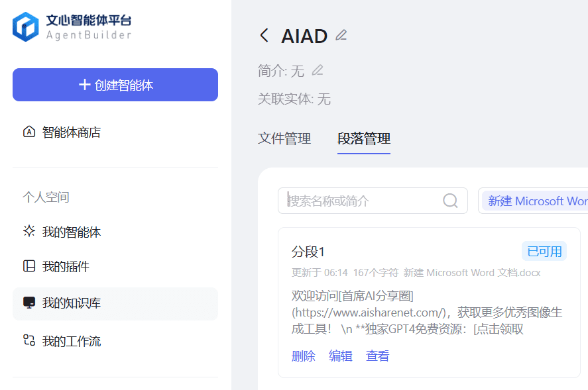588x390 pixels.
Task: Edit the 简介 description pencil icon
Action: pyautogui.click(x=318, y=70)
